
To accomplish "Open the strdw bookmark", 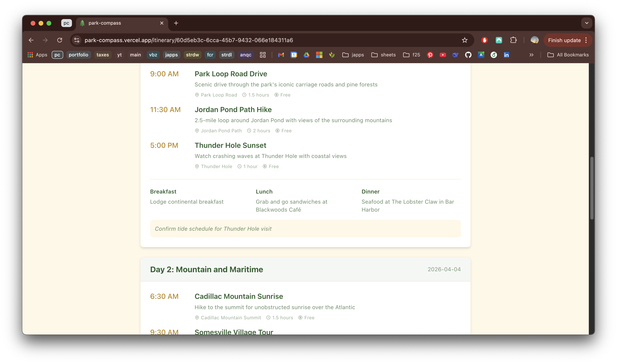I will [193, 55].
